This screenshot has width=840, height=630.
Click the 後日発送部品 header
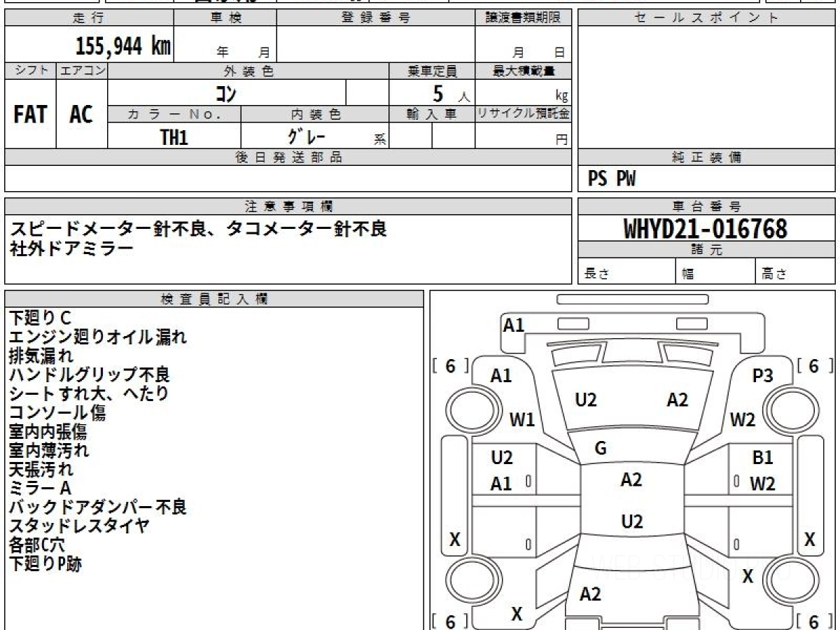point(288,157)
